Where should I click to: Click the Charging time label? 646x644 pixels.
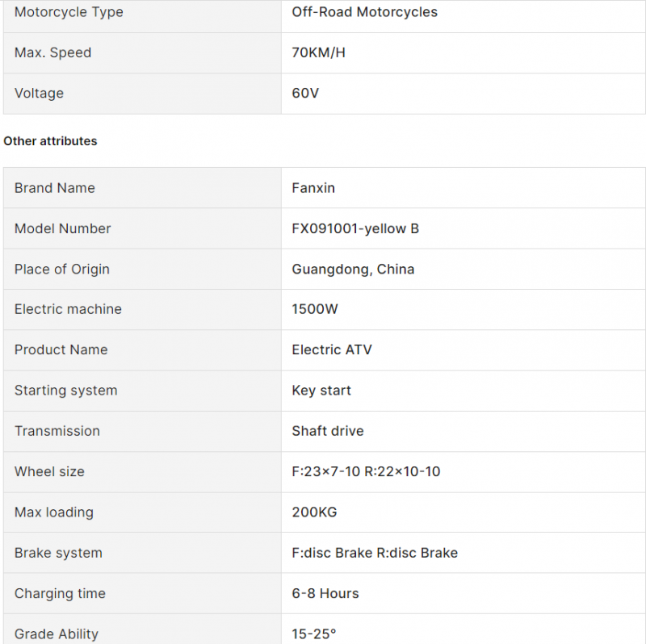tap(60, 593)
